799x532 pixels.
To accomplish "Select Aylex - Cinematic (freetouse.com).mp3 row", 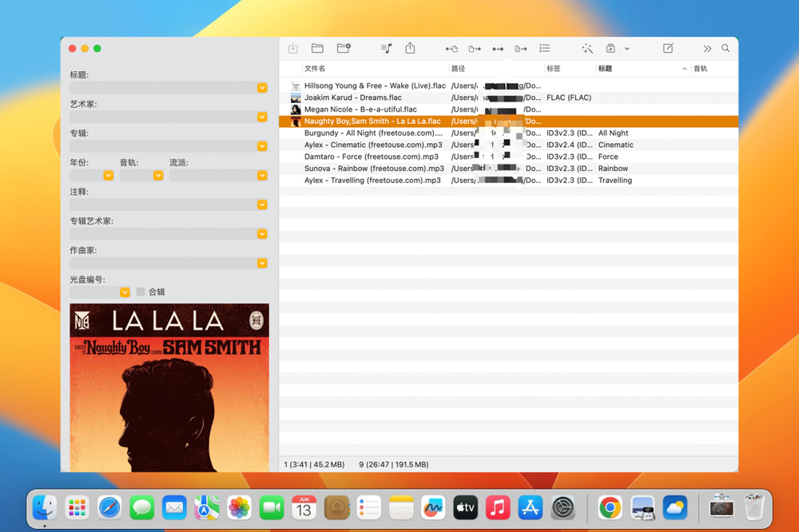I will click(508, 145).
